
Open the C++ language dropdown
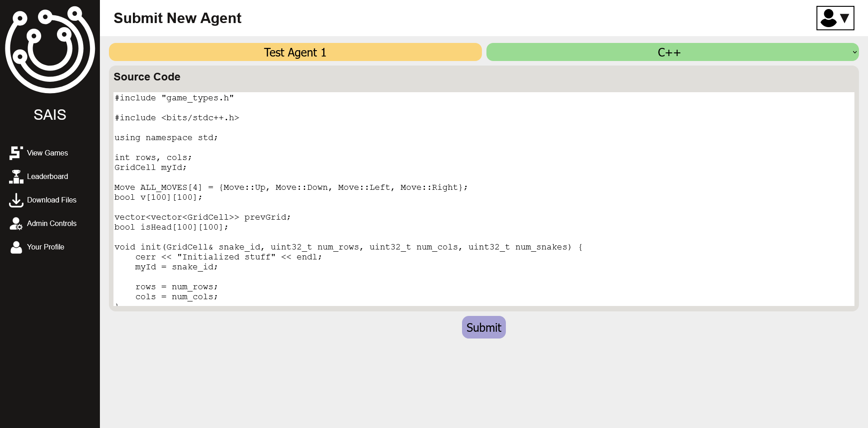(x=672, y=52)
